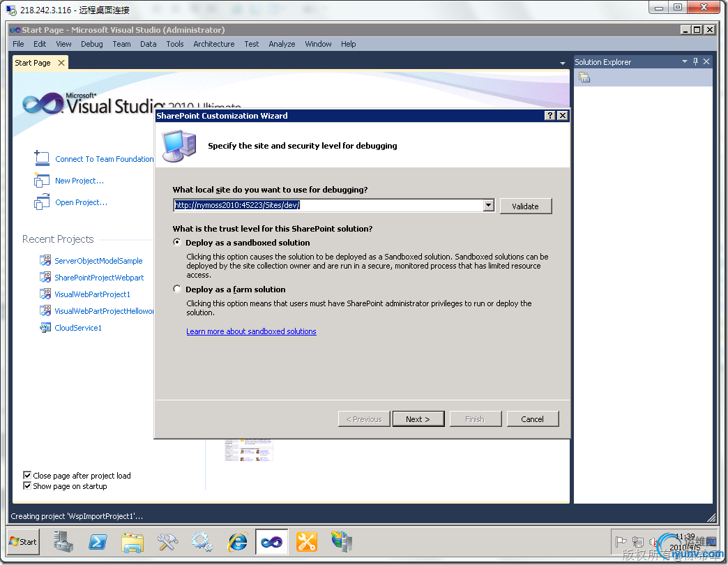Click status text "Creating project 'WspImportProject1'..."
The width and height of the screenshot is (728, 565).
(77, 515)
